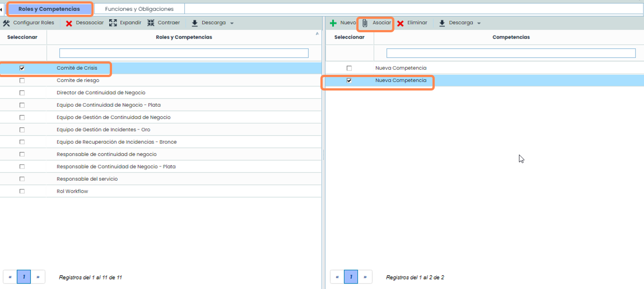644x289 pixels.
Task: Check the Comite de riesgo checkbox
Action: tap(22, 81)
